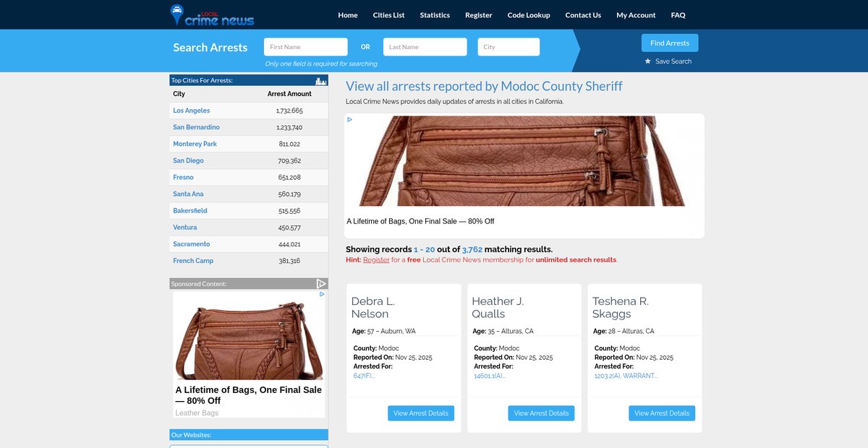The width and height of the screenshot is (868, 448).
Task: Click charge 1203.2(A), WARRANT...
Action: pos(626,376)
